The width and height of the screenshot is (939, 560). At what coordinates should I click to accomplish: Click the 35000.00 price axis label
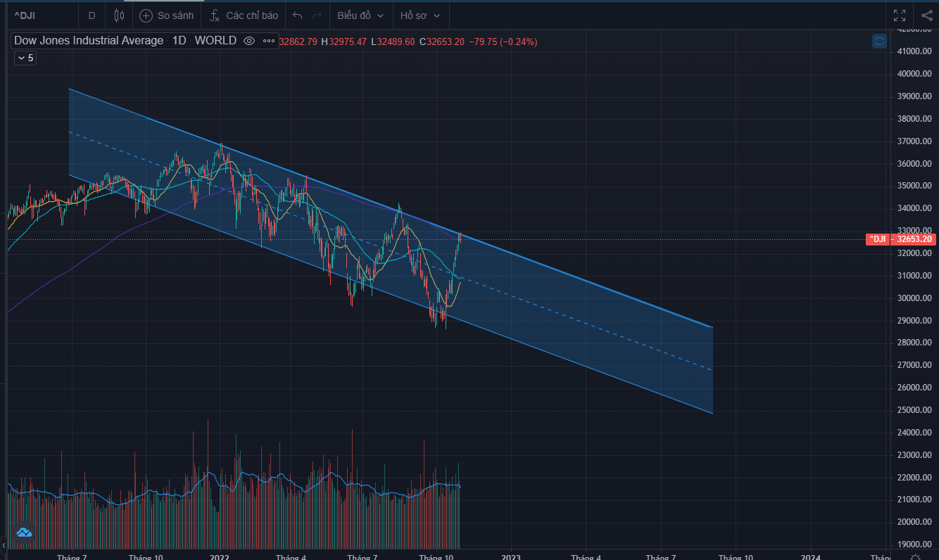914,186
